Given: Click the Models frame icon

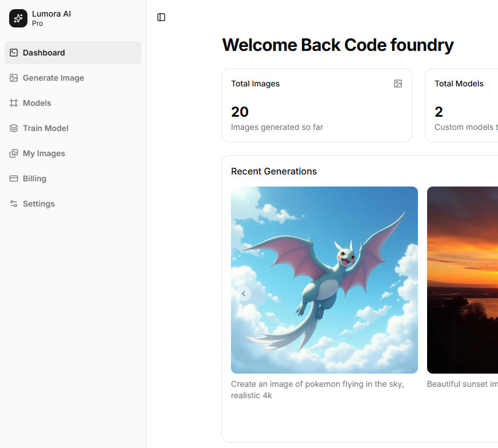Looking at the screenshot, I should coord(14,103).
